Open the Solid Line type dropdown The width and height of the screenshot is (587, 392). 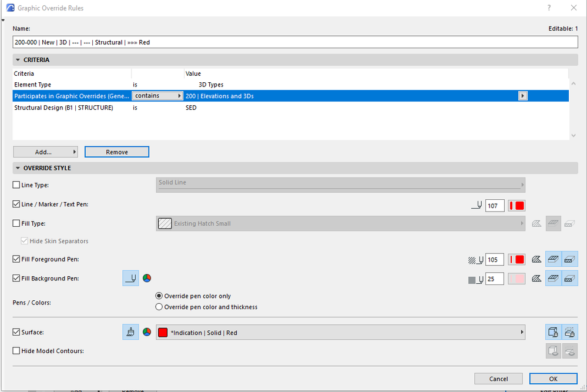click(x=340, y=185)
